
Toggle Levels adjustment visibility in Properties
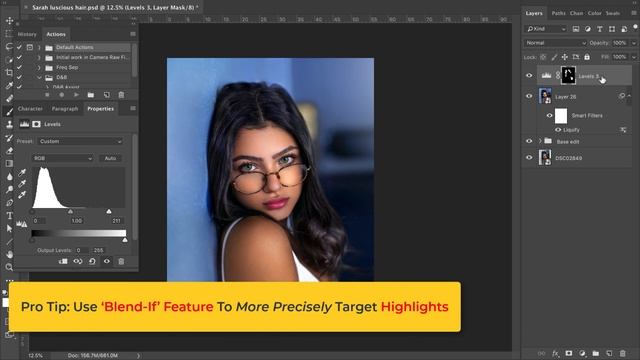pos(107,261)
